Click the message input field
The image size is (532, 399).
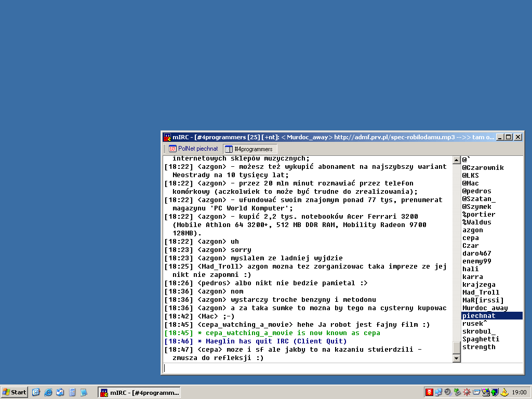[x=343, y=368]
